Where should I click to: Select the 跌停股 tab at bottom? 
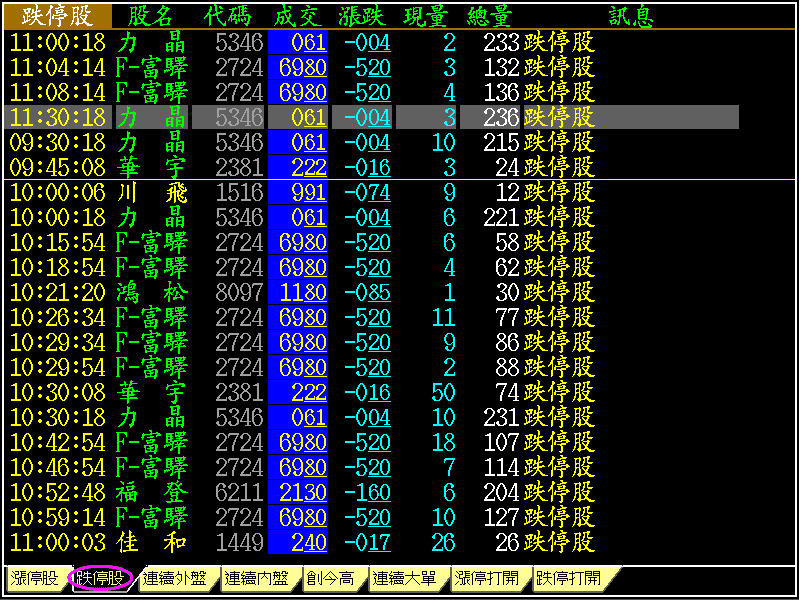coord(100,578)
